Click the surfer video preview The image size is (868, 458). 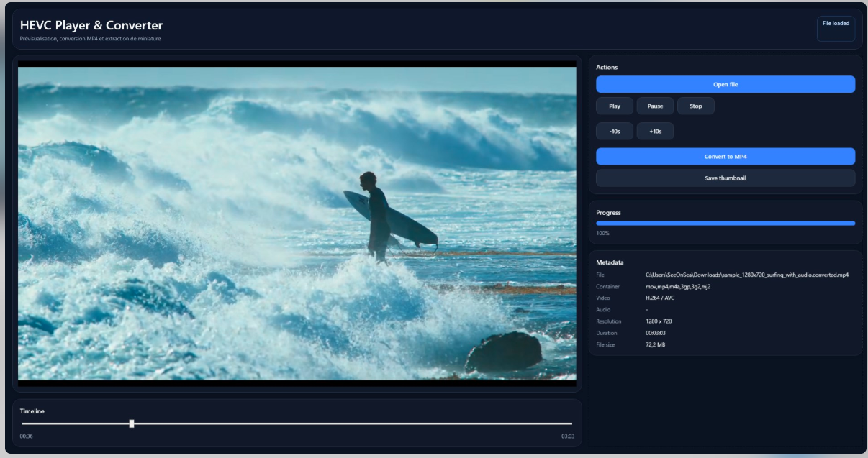297,223
